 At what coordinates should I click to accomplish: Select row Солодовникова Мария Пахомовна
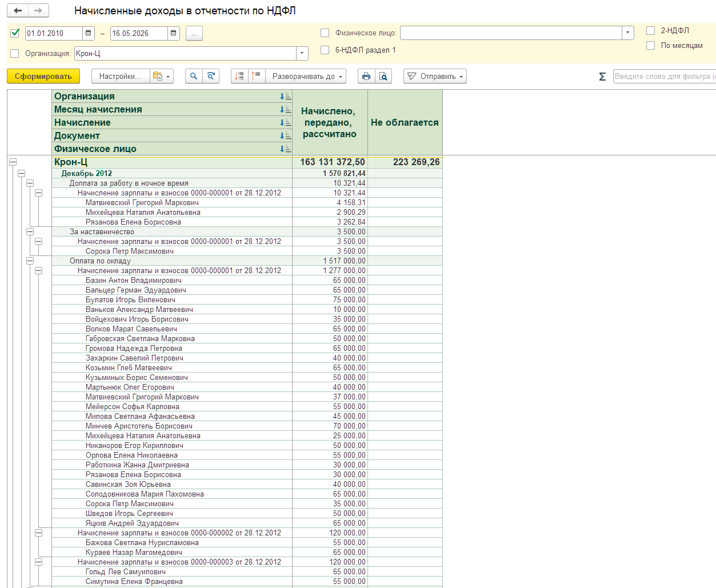(x=247, y=494)
